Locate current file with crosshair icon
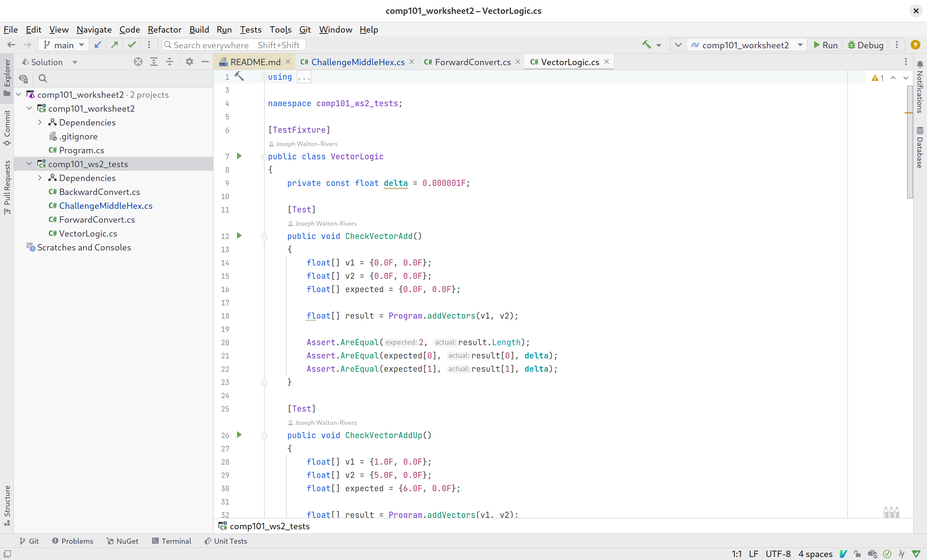Image resolution: width=927 pixels, height=560 pixels. [138, 62]
